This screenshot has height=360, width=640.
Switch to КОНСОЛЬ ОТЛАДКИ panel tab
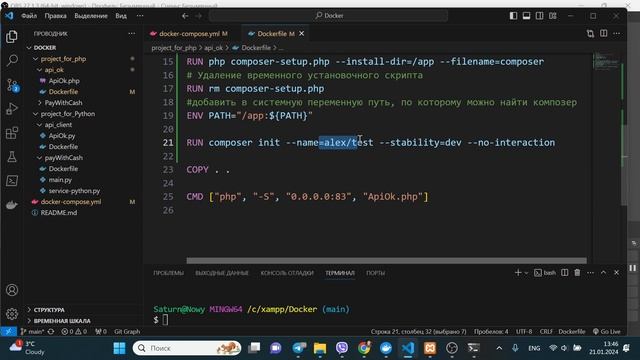click(x=287, y=273)
